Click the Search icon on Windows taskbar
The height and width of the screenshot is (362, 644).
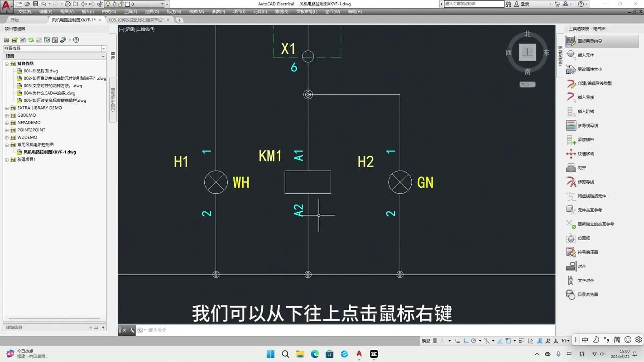285,354
